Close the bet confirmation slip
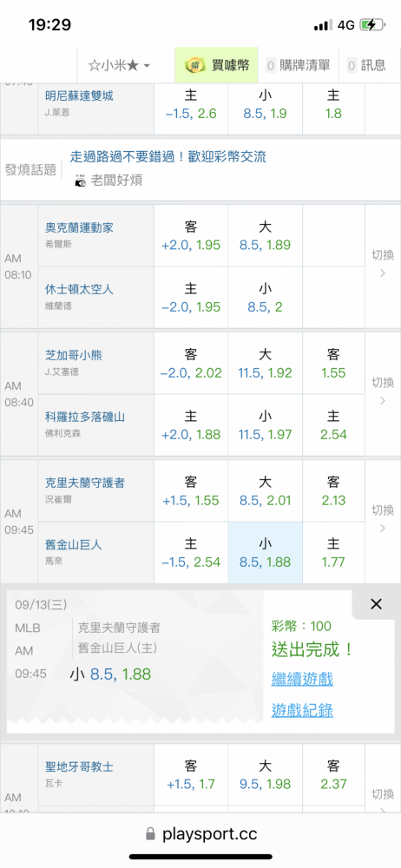The height and width of the screenshot is (868, 401). point(376,604)
